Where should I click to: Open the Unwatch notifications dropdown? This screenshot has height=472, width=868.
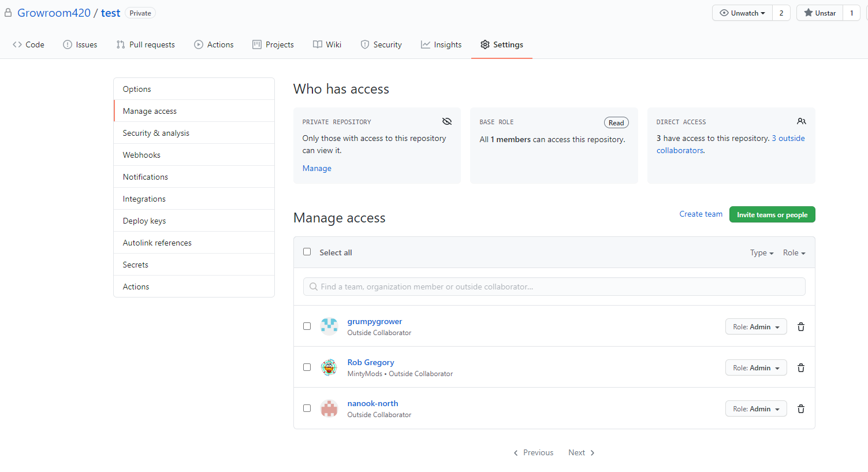point(742,13)
